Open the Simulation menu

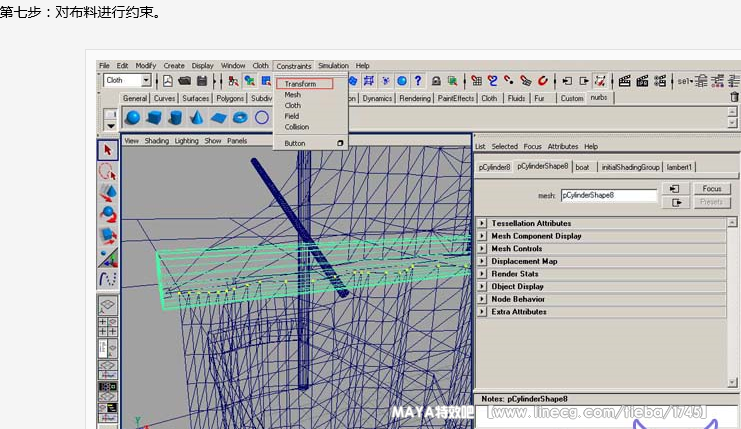pos(334,66)
